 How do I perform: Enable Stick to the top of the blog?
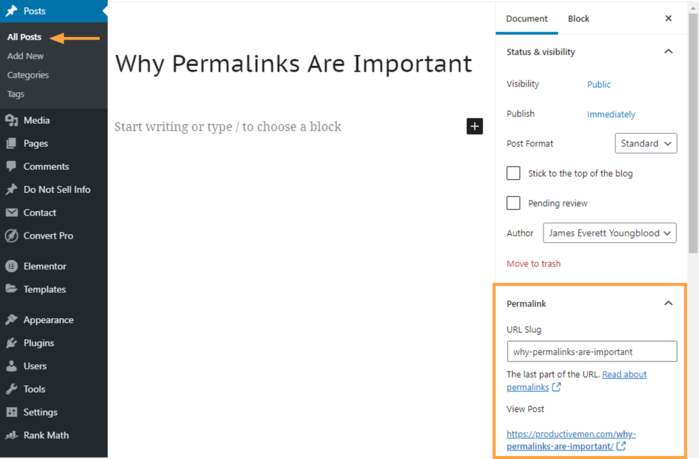point(514,173)
